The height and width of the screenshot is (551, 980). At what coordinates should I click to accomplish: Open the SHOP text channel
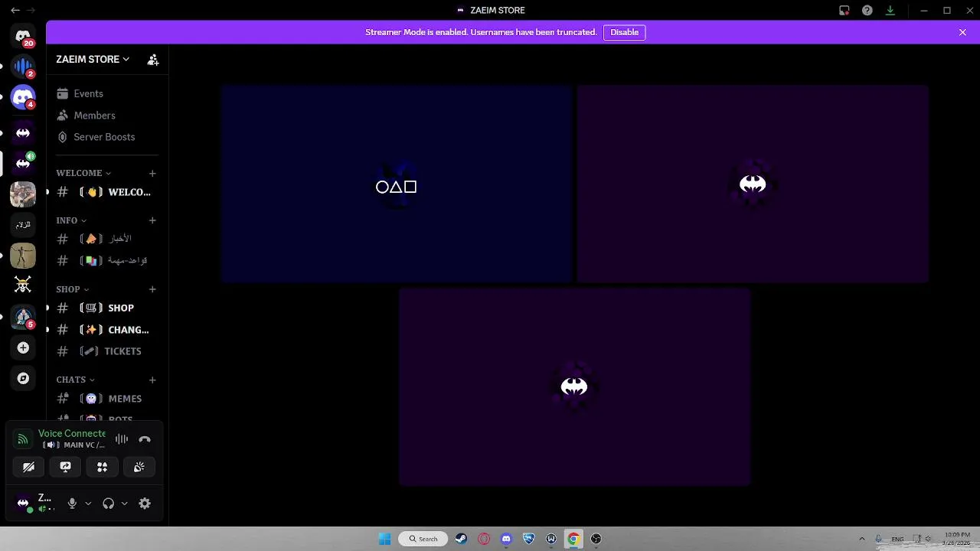click(x=106, y=308)
